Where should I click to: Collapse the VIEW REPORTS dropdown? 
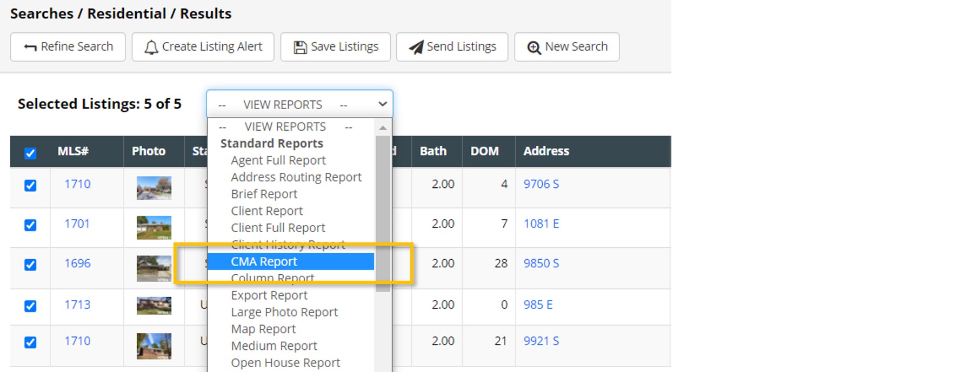point(299,104)
